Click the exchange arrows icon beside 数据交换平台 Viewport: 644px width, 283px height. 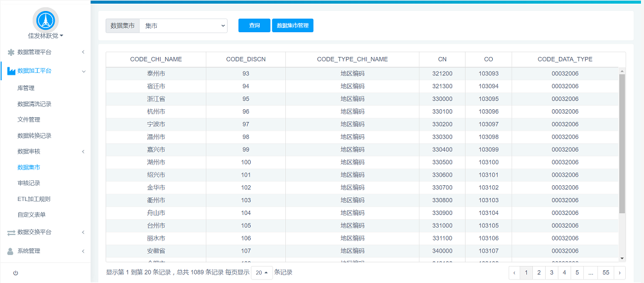point(11,232)
